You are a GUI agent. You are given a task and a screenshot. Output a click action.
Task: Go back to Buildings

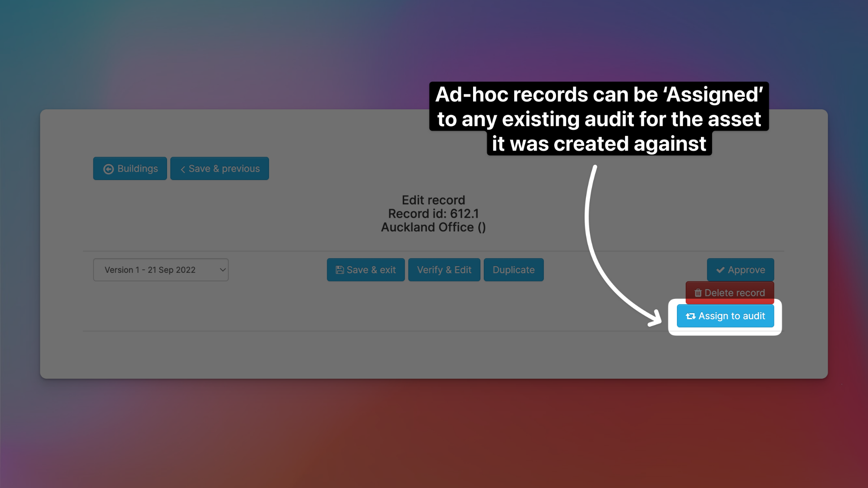[x=130, y=169]
